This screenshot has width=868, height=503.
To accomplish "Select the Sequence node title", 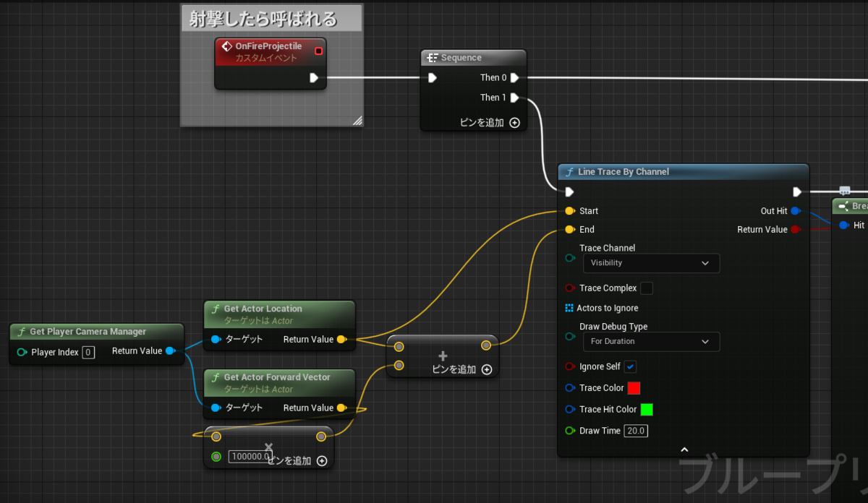I will pos(461,58).
